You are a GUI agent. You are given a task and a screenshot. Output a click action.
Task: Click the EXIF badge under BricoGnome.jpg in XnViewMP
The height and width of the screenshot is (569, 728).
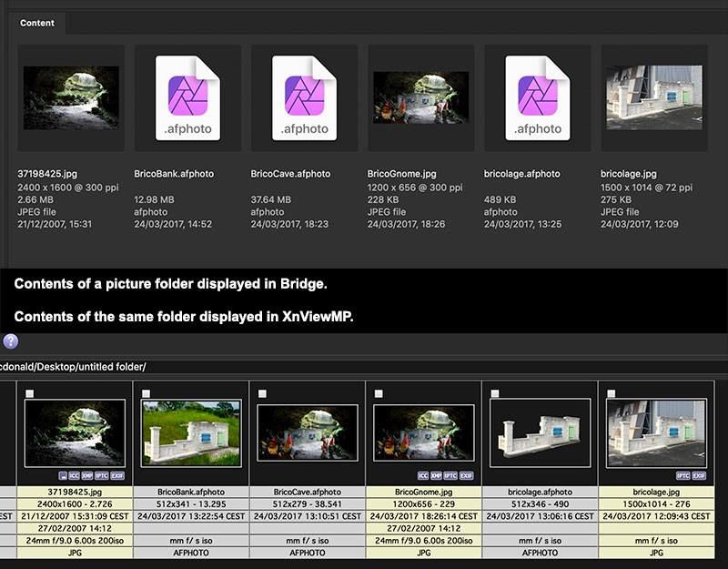(x=466, y=475)
